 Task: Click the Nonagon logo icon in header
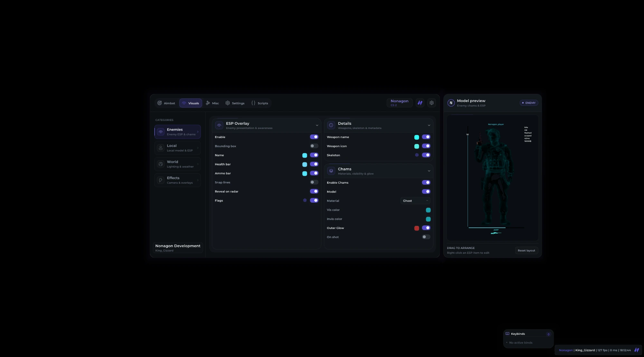click(x=420, y=103)
